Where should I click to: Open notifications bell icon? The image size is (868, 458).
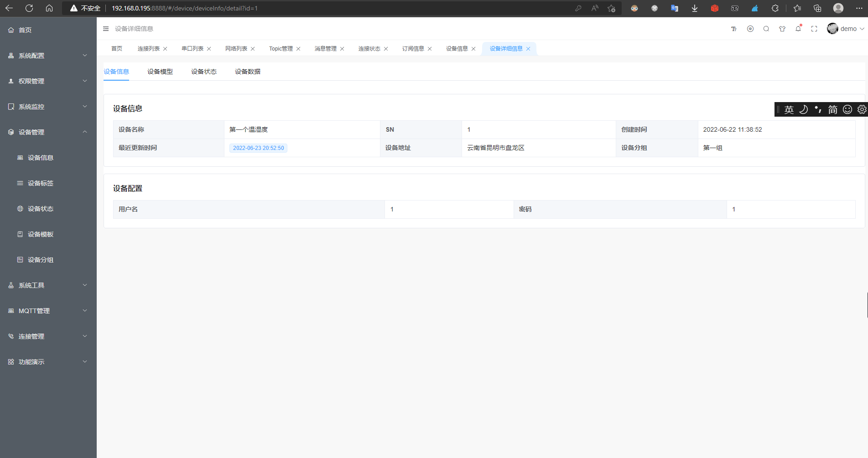(798, 28)
